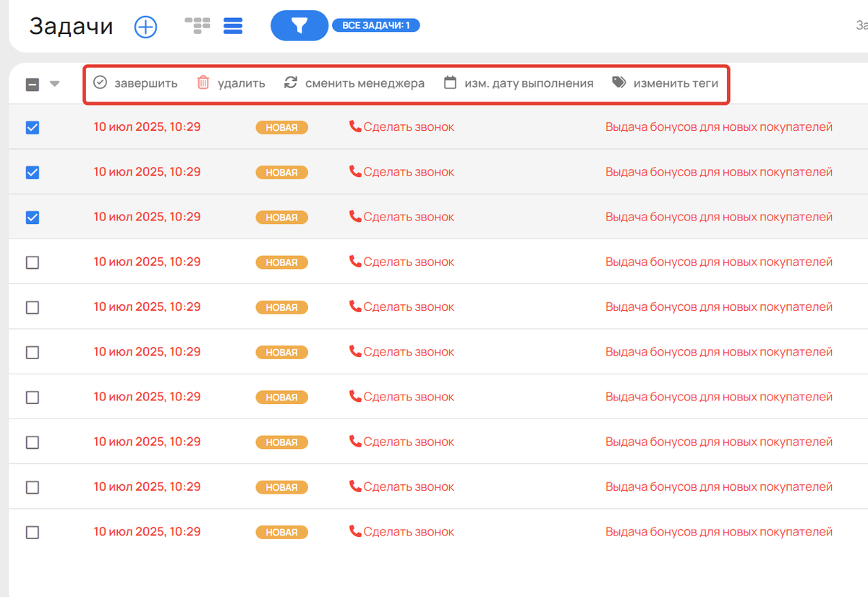Open Выдача бонусов link in second row

coord(718,172)
